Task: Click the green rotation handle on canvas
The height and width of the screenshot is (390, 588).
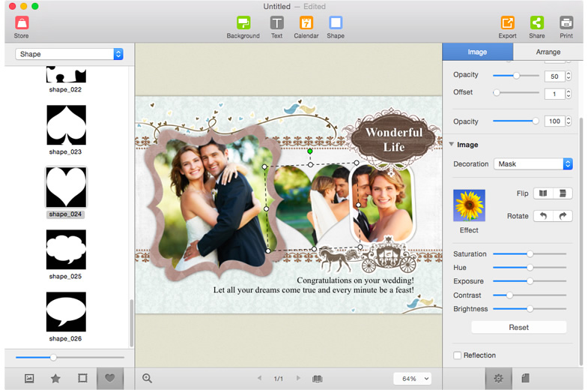Action: tap(310, 151)
